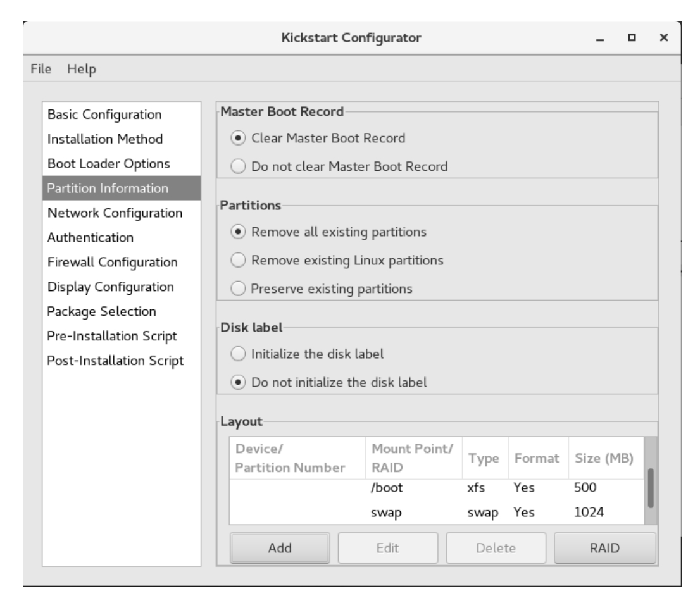Go to Installation Method section

[105, 139]
